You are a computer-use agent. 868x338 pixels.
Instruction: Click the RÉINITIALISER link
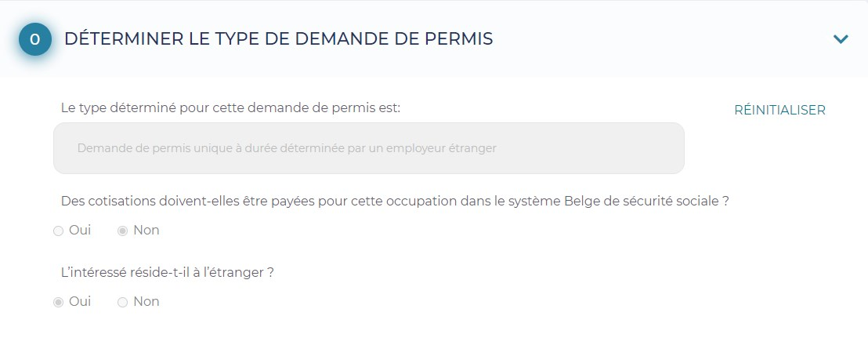pyautogui.click(x=779, y=111)
